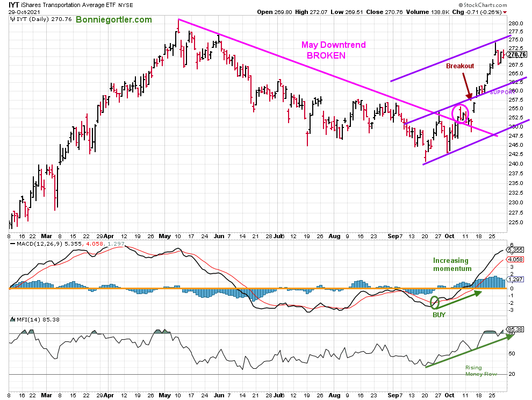This screenshot has width=532, height=400.
Task: Click the red down-arrow change icon
Action: point(505,12)
